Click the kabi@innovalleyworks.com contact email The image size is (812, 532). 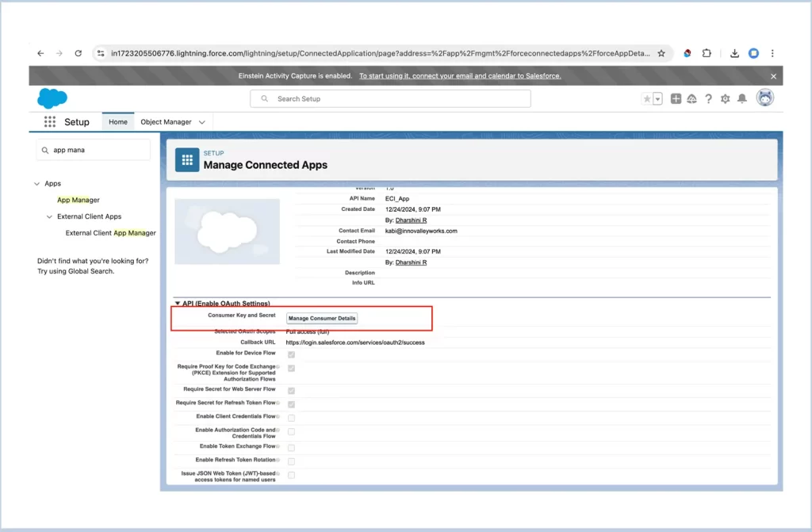click(x=421, y=231)
